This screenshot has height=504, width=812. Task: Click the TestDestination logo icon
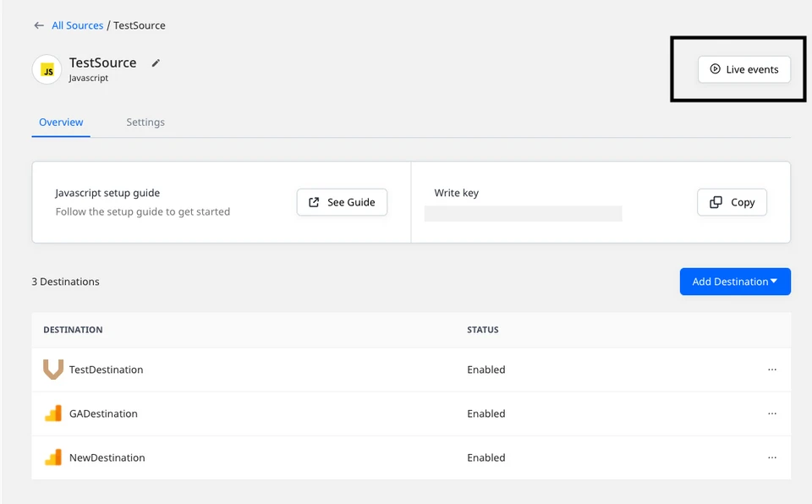pyautogui.click(x=53, y=370)
